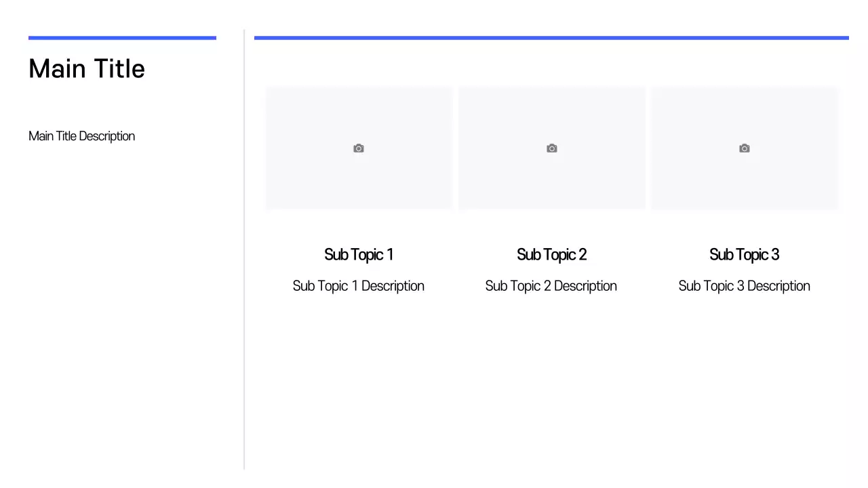Select the Main Title heading text
868x488 pixels.
(87, 69)
